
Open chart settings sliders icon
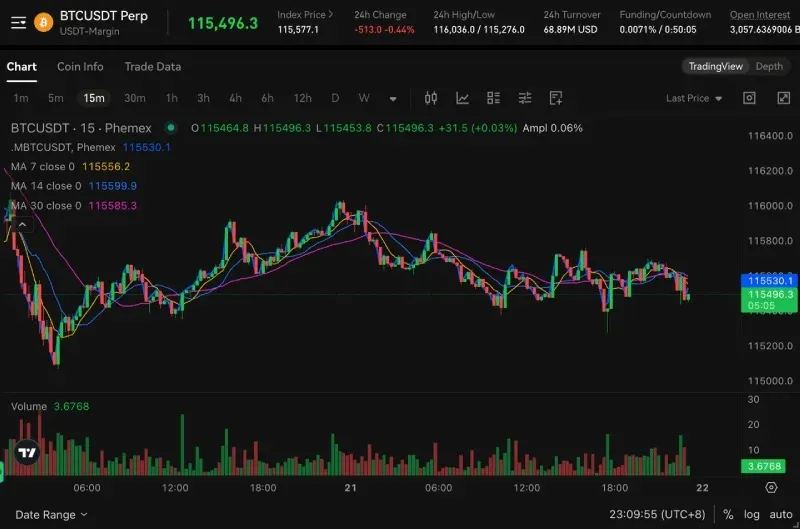pyautogui.click(x=525, y=98)
